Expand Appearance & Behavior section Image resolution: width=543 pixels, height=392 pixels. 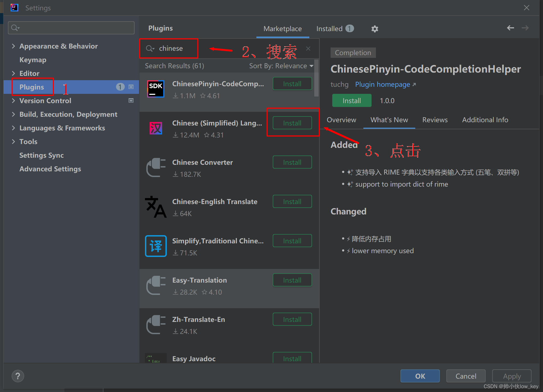click(13, 46)
